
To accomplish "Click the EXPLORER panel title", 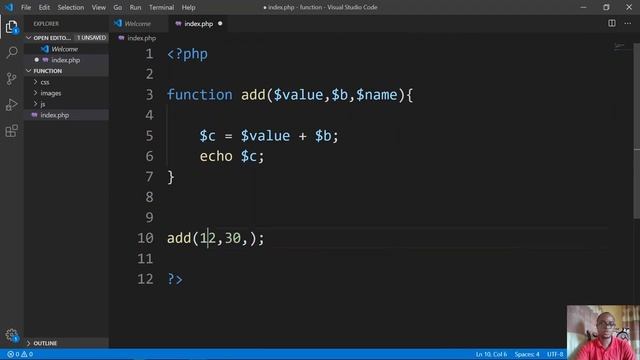I will tap(46, 24).
